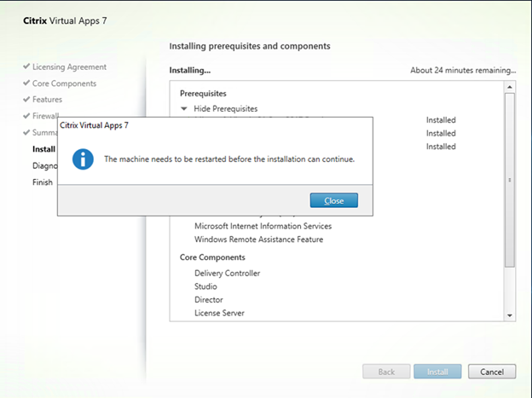Screen dimensions: 532x398
Task: Click 'About 24 minutes remaining...' text
Action: [x=463, y=70]
